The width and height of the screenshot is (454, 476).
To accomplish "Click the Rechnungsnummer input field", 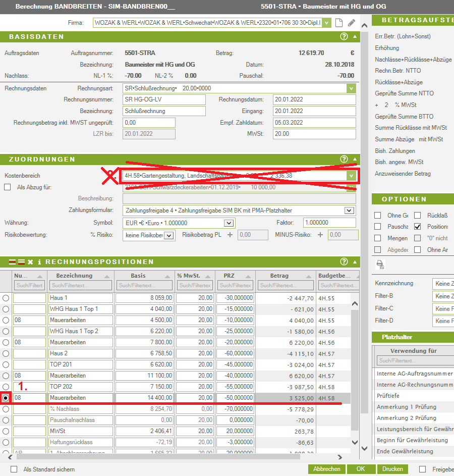I will tap(164, 99).
